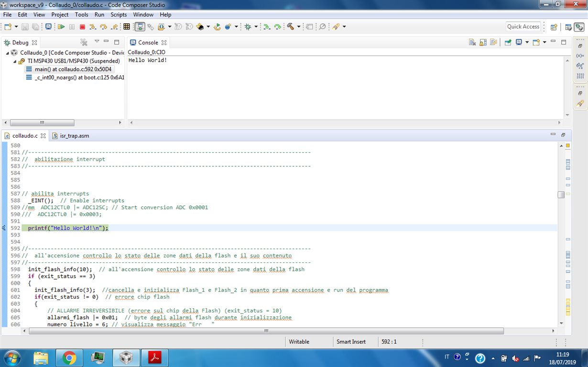The height and width of the screenshot is (367, 588).
Task: Open the Debug view menu triangle
Action: coord(97,42)
